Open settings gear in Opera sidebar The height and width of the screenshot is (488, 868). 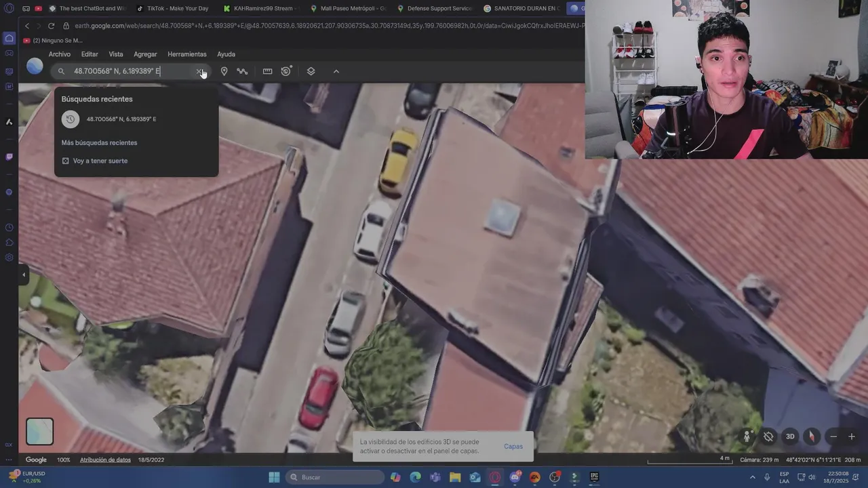tap(9, 258)
